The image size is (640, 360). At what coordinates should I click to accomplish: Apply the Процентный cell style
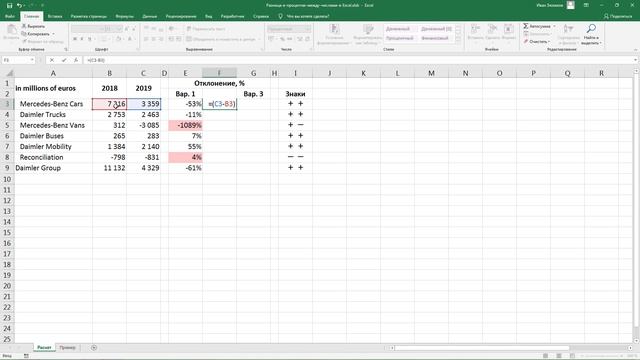(x=400, y=38)
